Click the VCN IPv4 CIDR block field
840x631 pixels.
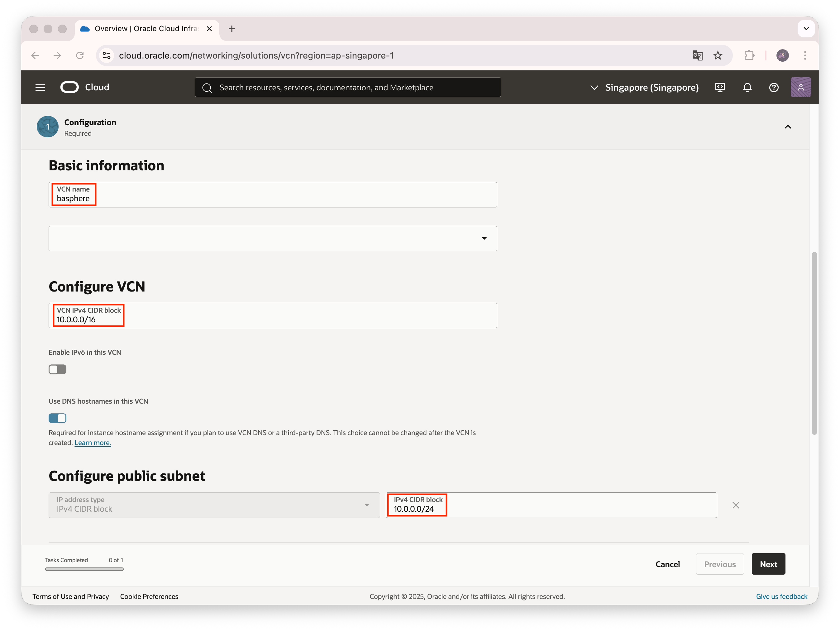[x=273, y=315]
